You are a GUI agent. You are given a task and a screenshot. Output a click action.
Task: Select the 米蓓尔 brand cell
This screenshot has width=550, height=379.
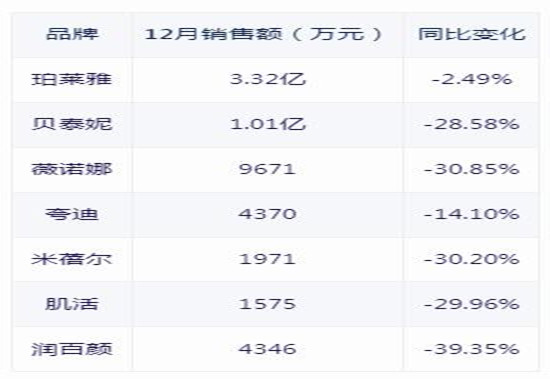(x=72, y=259)
